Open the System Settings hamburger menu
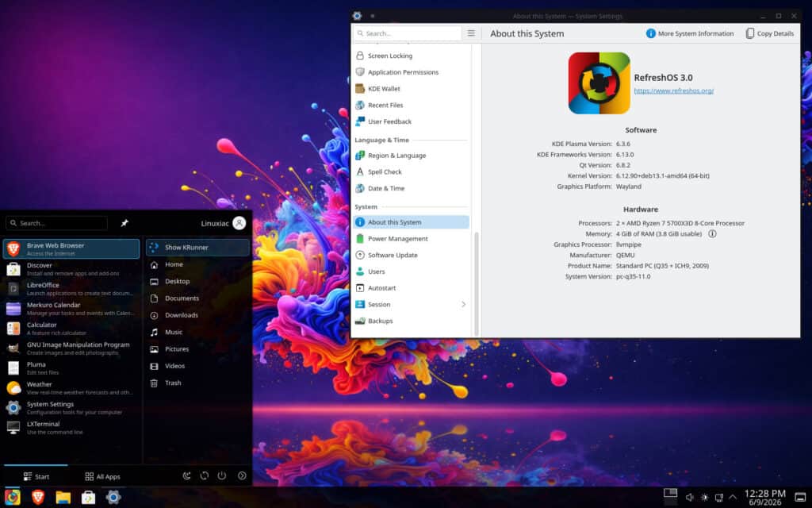This screenshot has height=508, width=812. pos(471,33)
